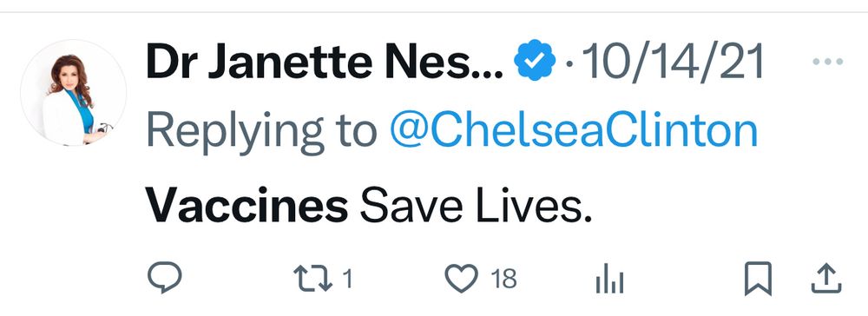Open Dr Janette's profile via her display name

(x=325, y=61)
